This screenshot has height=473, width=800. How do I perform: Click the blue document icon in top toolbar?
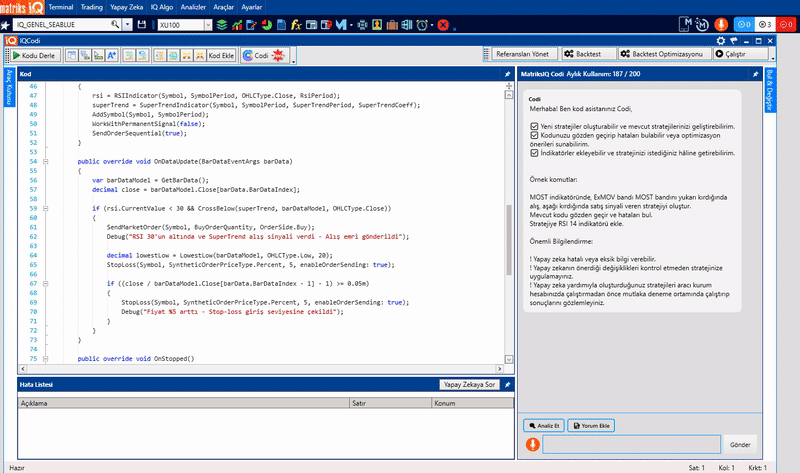(281, 24)
